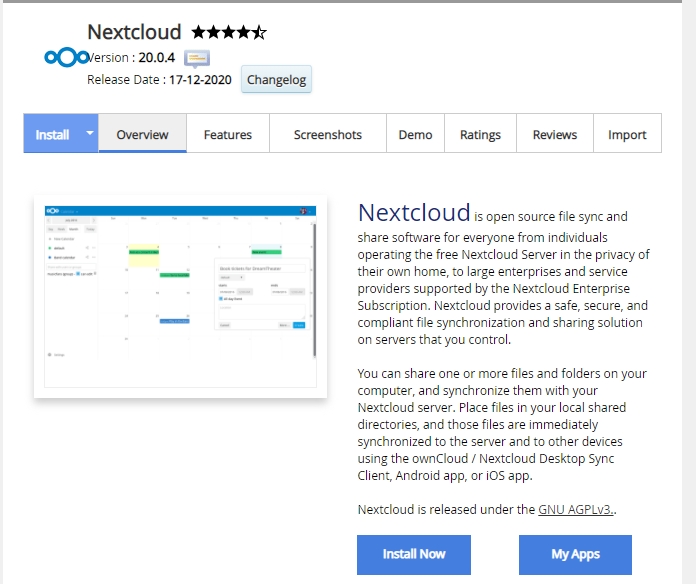This screenshot has width=696, height=584.
Task: Open the Demo tab
Action: [415, 134]
